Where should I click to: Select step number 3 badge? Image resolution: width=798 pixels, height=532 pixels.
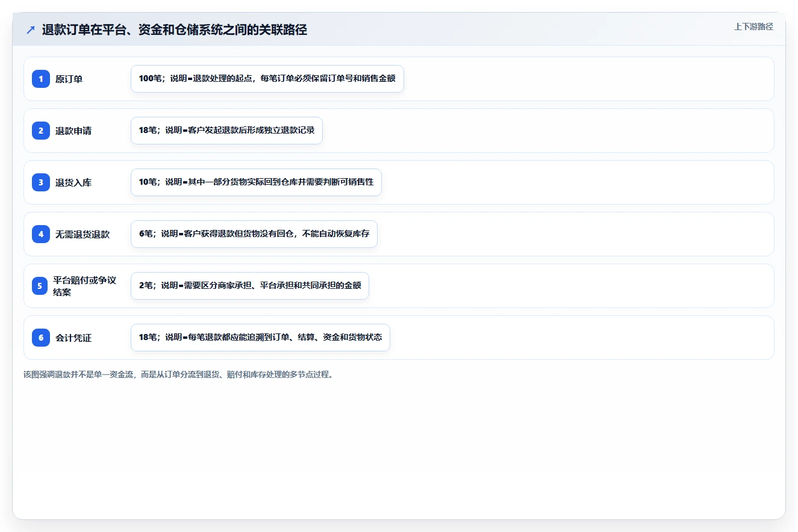[x=41, y=182]
